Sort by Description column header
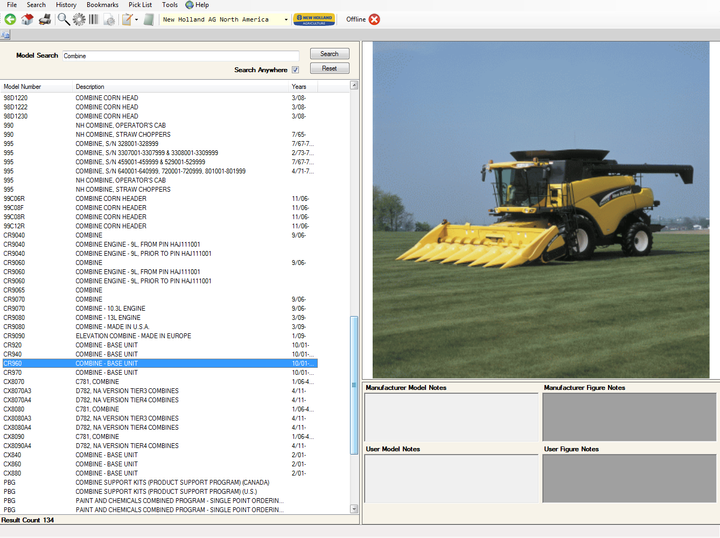The image size is (720, 538). tap(180, 87)
